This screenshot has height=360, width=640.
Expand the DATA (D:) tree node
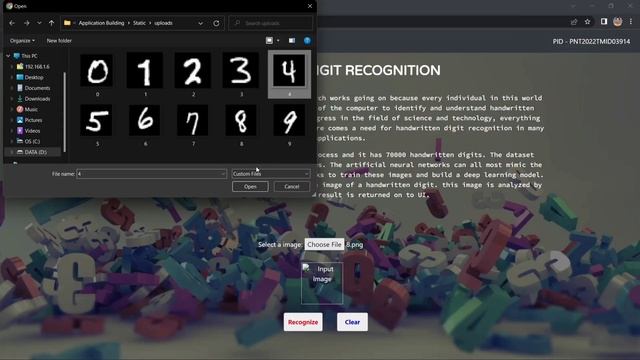pos(11,152)
